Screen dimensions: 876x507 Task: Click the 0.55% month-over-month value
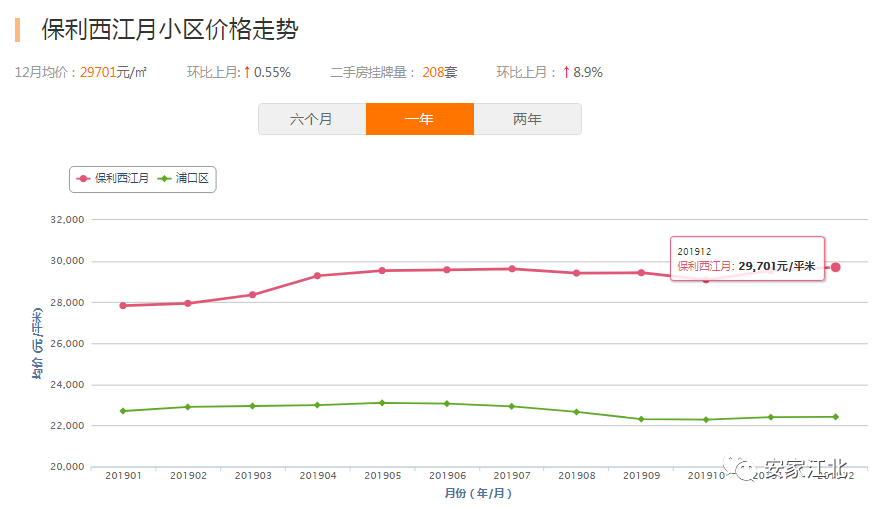[272, 72]
